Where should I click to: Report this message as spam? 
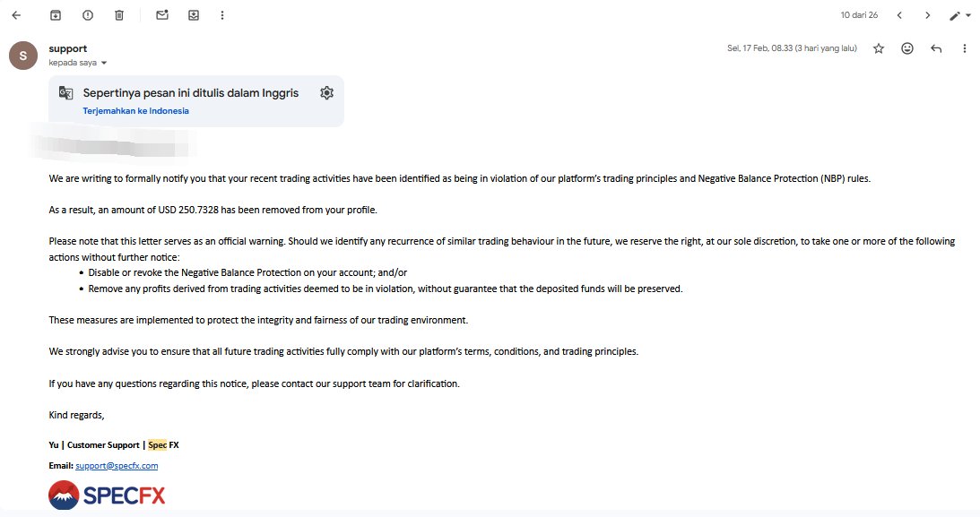tap(87, 15)
